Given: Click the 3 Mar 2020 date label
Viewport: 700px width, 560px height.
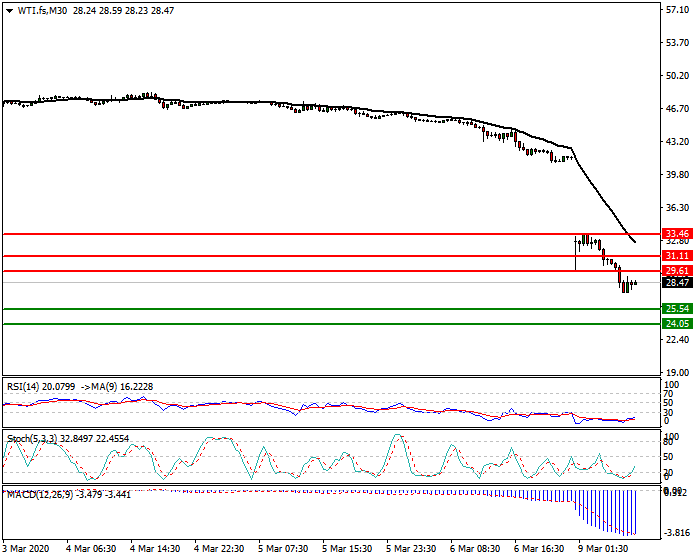Looking at the screenshot, I should coord(26,548).
